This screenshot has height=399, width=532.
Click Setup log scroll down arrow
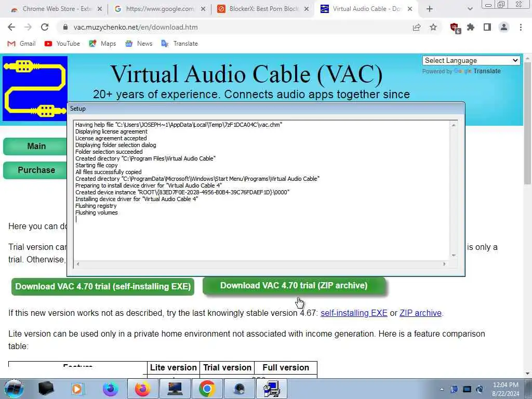tap(453, 256)
